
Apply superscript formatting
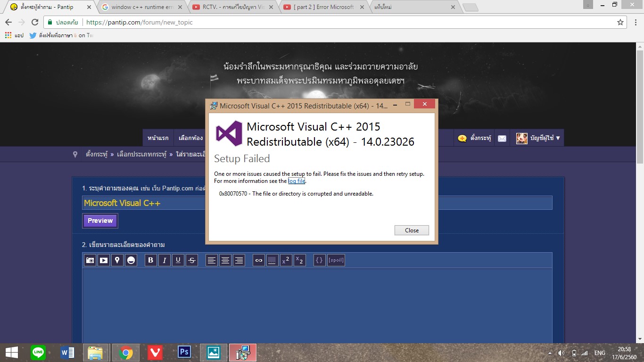286,260
